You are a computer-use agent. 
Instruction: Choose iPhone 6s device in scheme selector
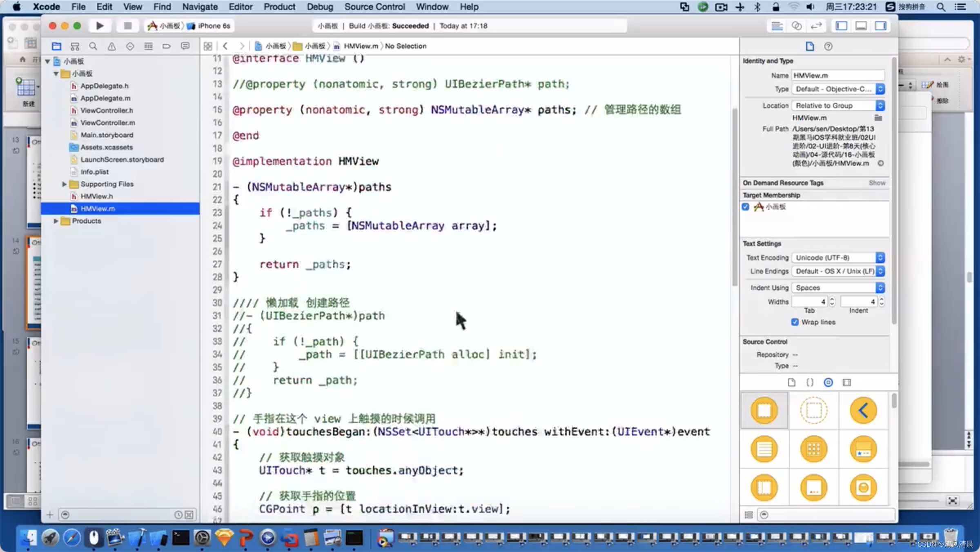209,26
